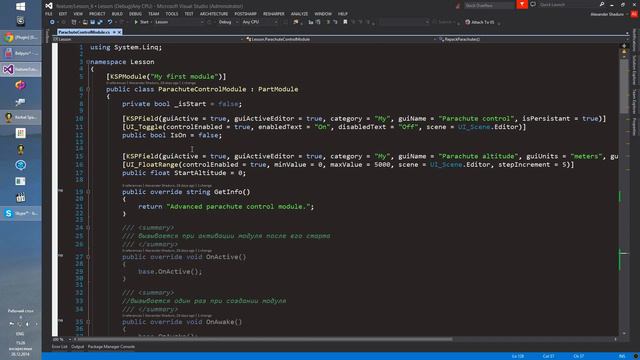This screenshot has height=360, width=640.
Task: Open the Lesson project navigation dropdown
Action: (x=147, y=39)
